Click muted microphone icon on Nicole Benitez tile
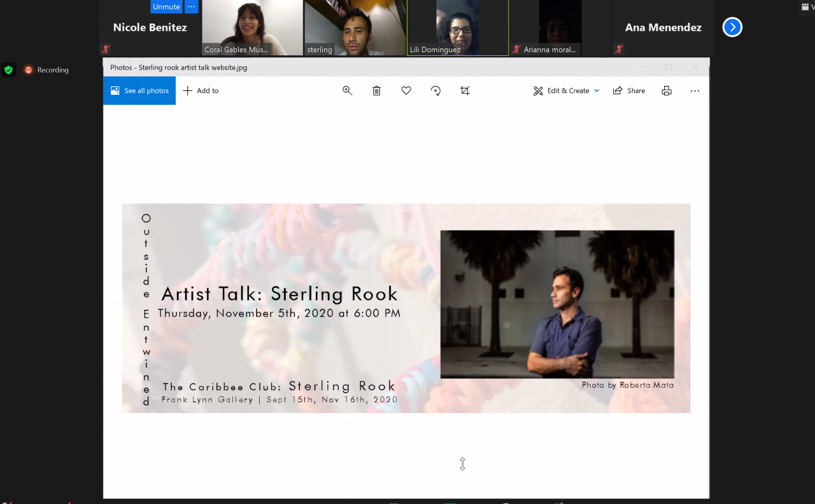Image resolution: width=815 pixels, height=504 pixels. tap(106, 49)
